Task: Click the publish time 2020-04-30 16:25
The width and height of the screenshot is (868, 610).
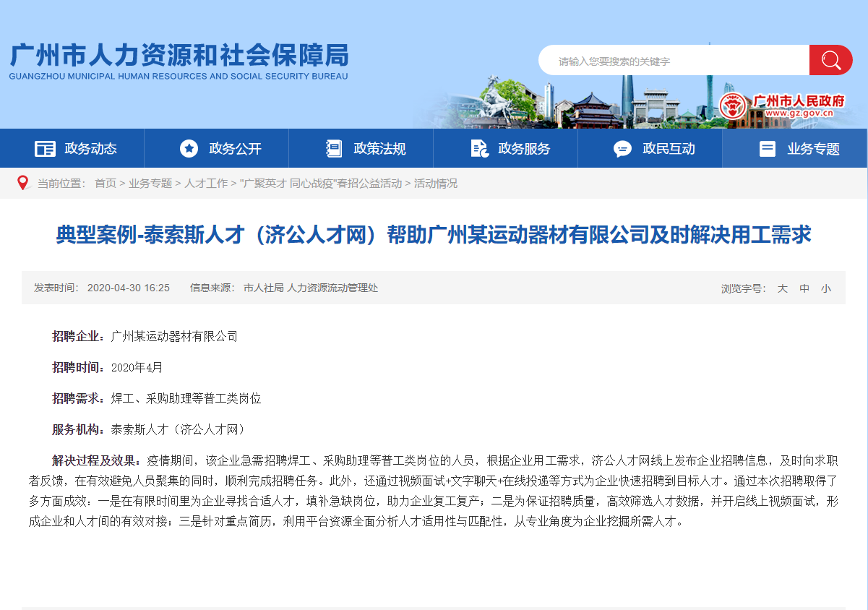Action: coord(129,288)
